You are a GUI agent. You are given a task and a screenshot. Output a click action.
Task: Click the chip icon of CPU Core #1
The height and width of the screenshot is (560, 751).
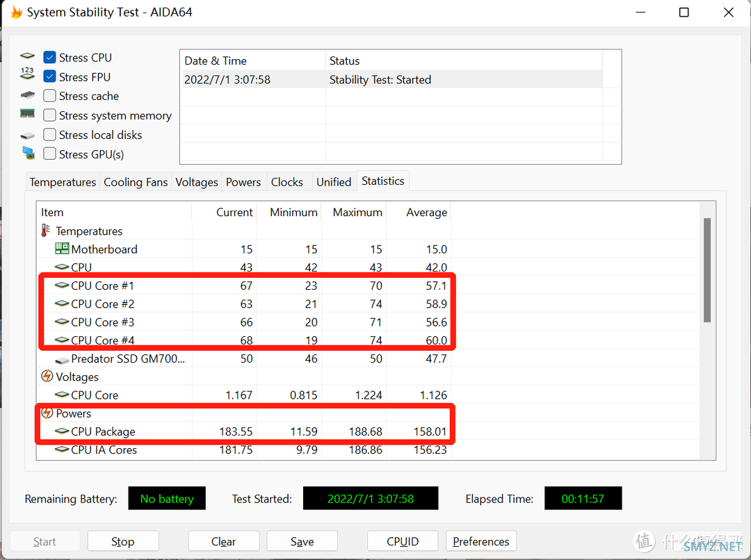(x=62, y=286)
